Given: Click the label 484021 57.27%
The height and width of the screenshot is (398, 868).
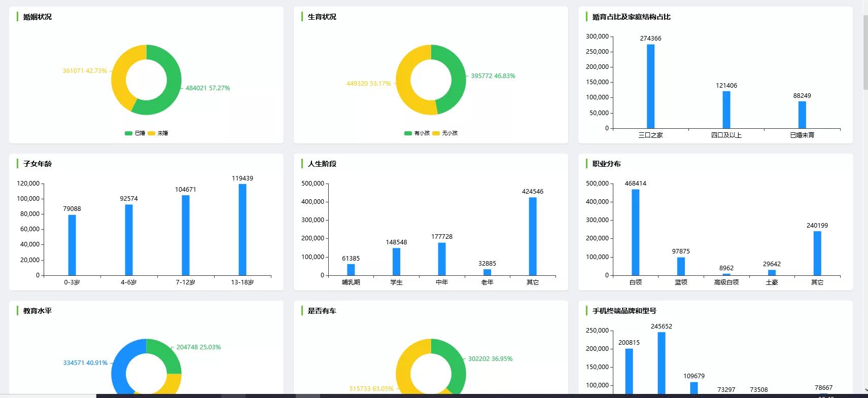Looking at the screenshot, I should pos(207,88).
